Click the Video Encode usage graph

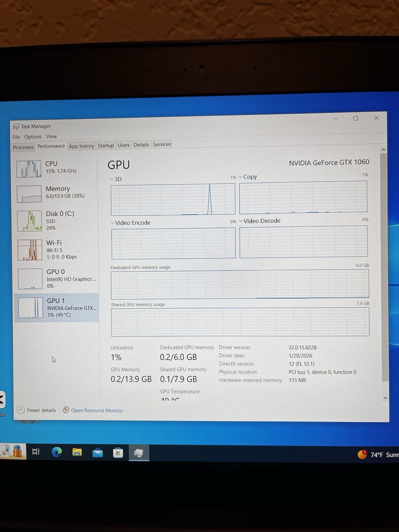(173, 243)
